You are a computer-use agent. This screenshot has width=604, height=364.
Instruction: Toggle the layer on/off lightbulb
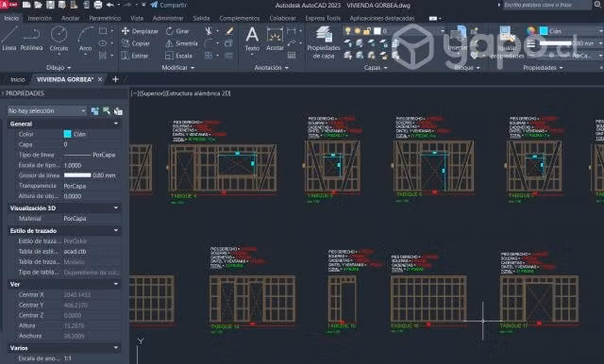348,31
